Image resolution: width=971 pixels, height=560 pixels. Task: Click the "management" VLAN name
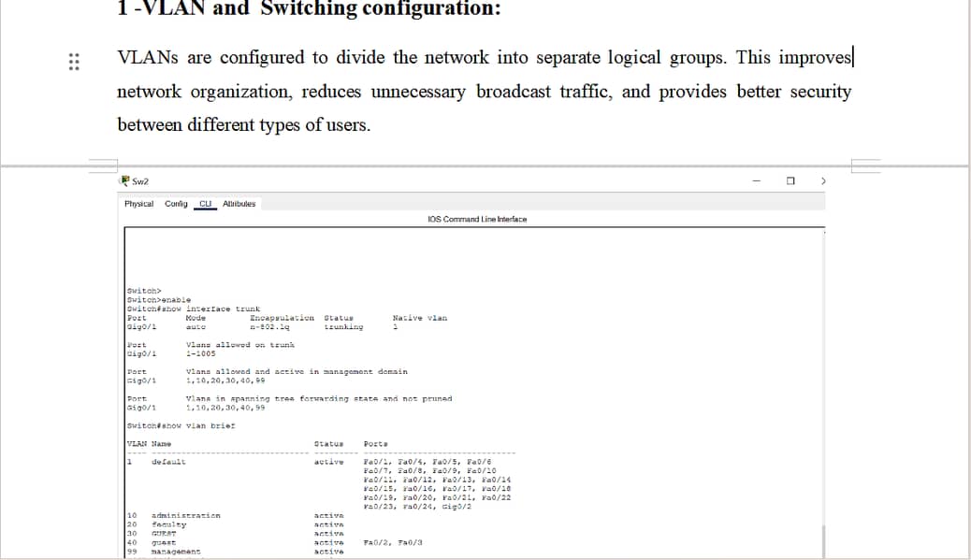(x=176, y=552)
